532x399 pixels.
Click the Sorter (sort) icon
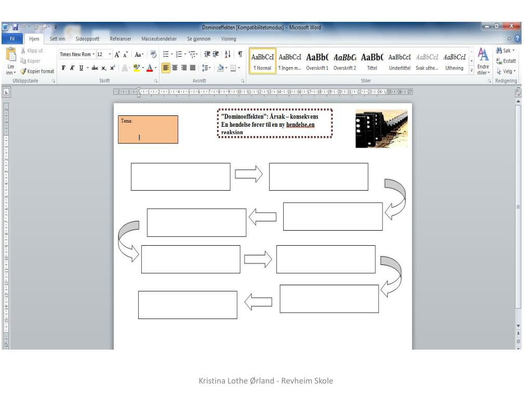227,55
